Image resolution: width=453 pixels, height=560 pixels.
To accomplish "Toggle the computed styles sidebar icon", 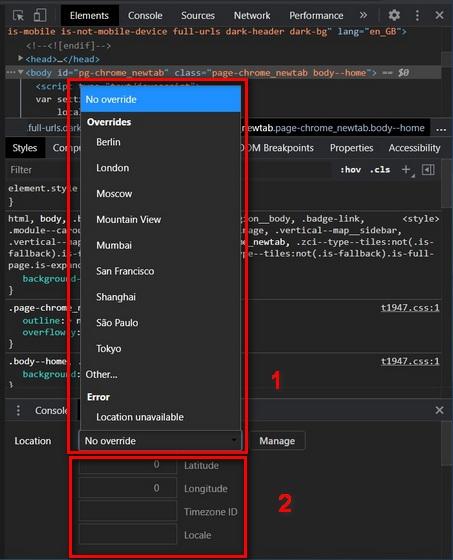I will click(428, 170).
